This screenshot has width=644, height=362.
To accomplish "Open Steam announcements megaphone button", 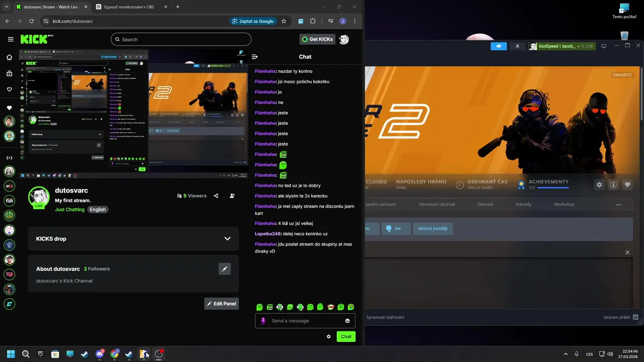I will (x=499, y=46).
